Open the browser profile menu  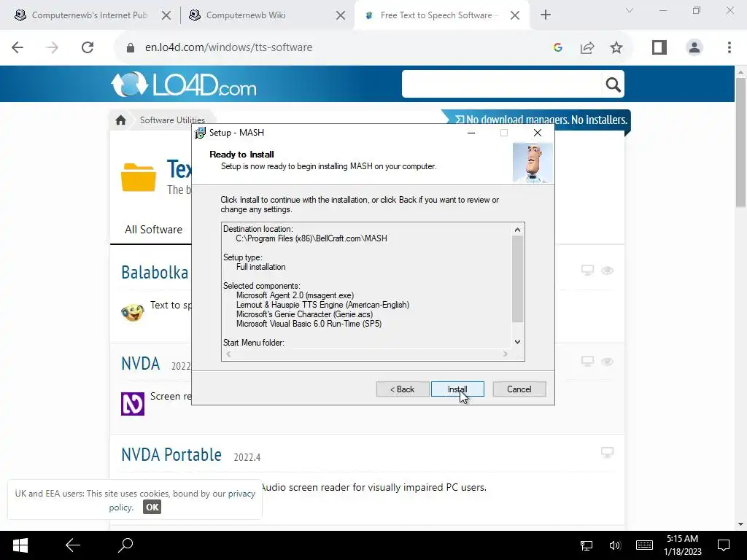click(694, 47)
